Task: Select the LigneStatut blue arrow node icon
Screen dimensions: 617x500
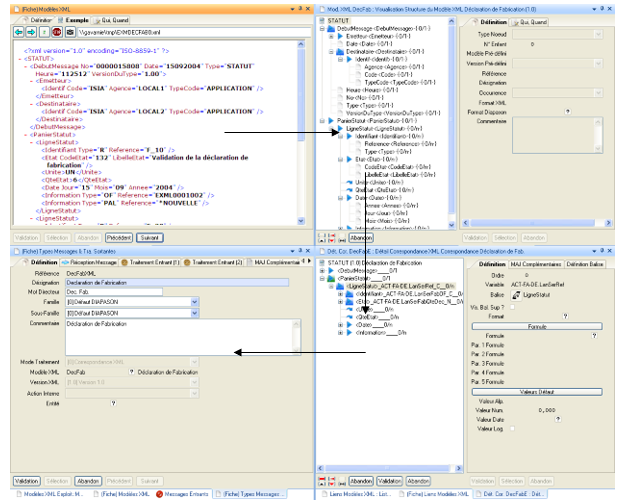Action: [339, 128]
